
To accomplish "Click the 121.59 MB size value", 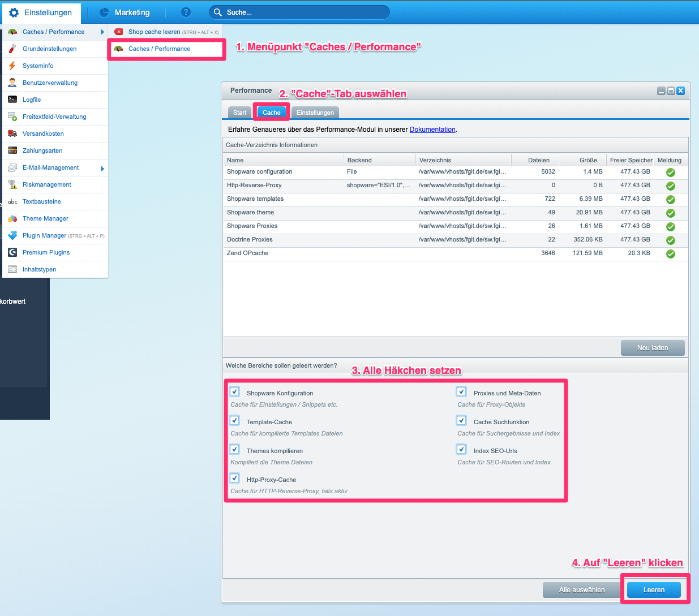I will [587, 253].
